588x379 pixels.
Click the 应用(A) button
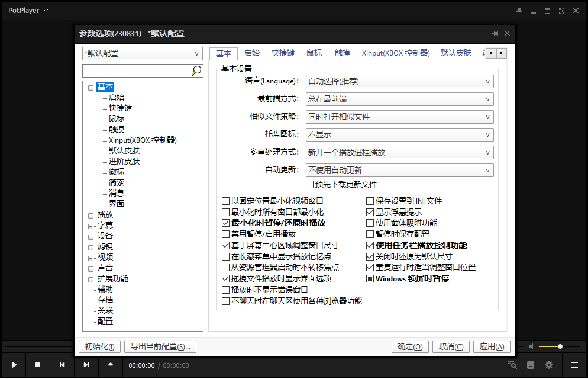[492, 346]
